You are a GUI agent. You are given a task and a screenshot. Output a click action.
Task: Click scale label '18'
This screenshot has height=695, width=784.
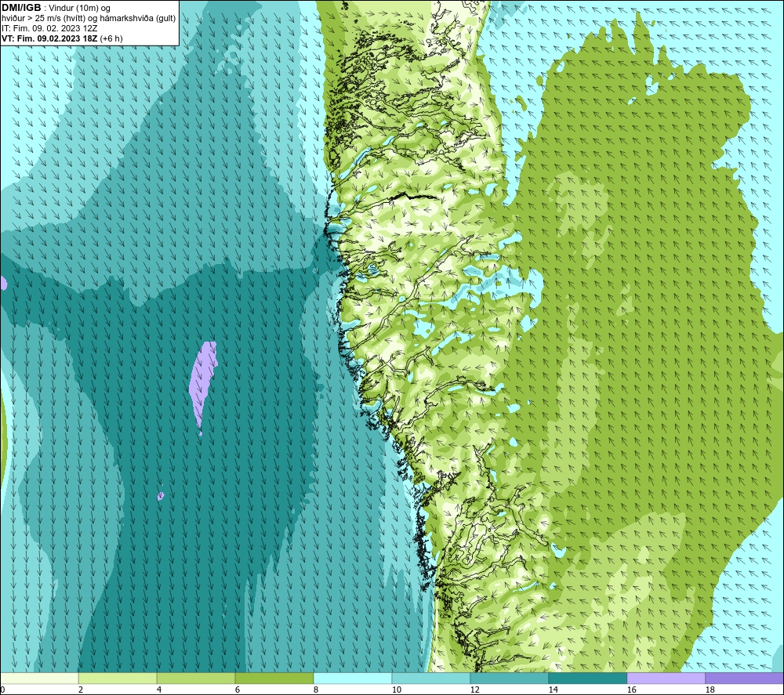tap(710, 690)
